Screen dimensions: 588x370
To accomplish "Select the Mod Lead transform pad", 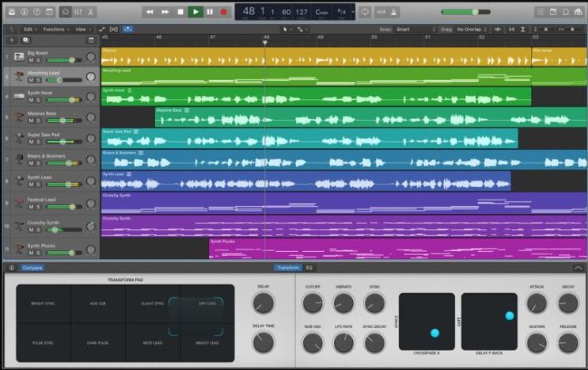I will click(153, 343).
